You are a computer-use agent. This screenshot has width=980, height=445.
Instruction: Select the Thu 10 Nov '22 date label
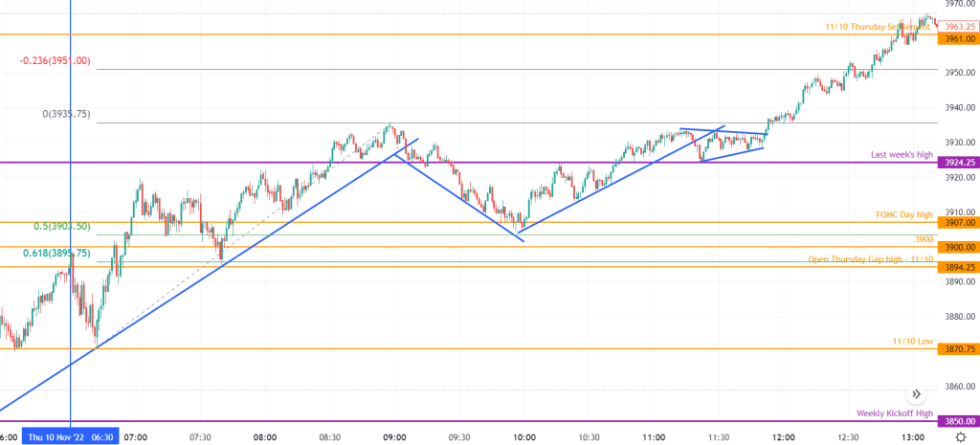point(56,436)
